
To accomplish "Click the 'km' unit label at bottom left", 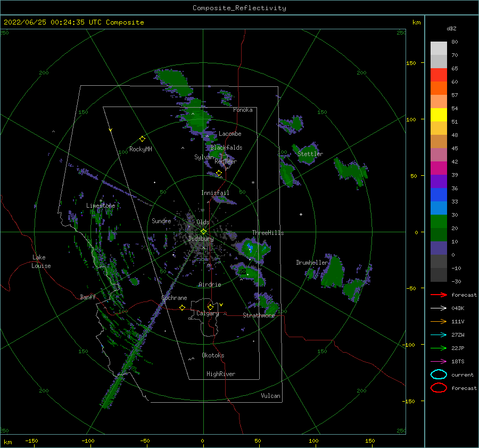I will click(x=7, y=442).
